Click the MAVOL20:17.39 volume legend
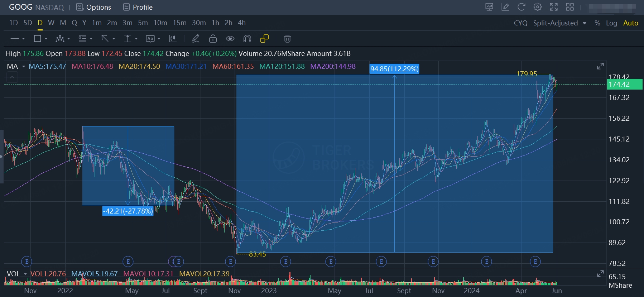 [204, 274]
